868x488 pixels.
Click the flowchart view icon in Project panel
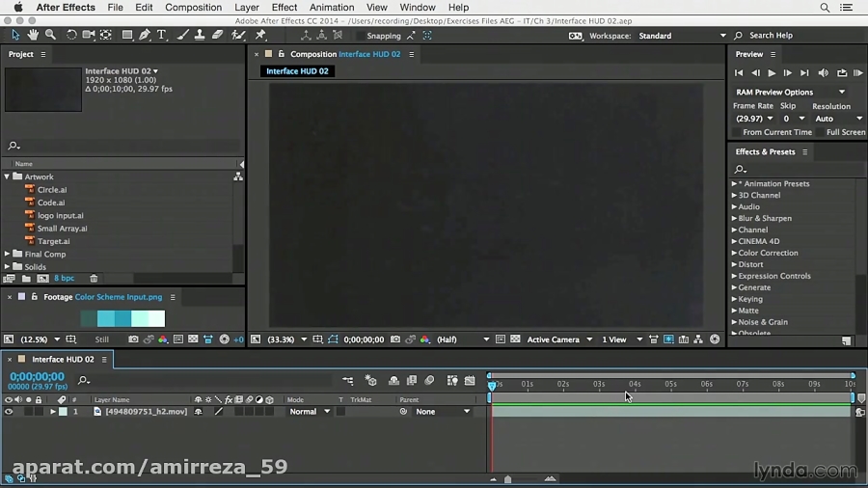(x=238, y=176)
